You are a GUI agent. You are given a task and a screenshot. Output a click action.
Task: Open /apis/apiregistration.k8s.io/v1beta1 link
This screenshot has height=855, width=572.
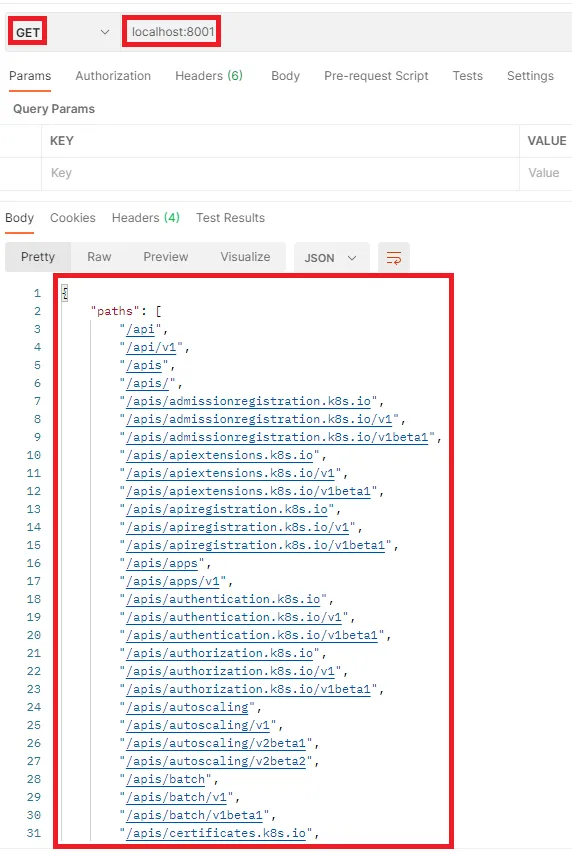point(255,545)
